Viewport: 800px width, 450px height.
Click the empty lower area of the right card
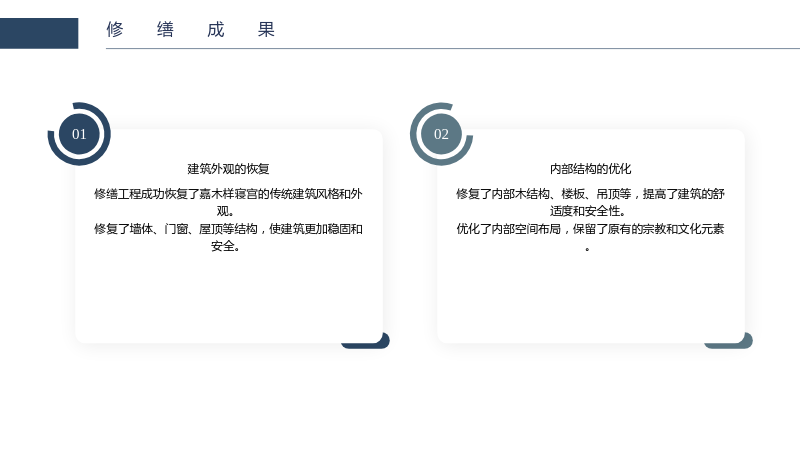[x=590, y=296]
